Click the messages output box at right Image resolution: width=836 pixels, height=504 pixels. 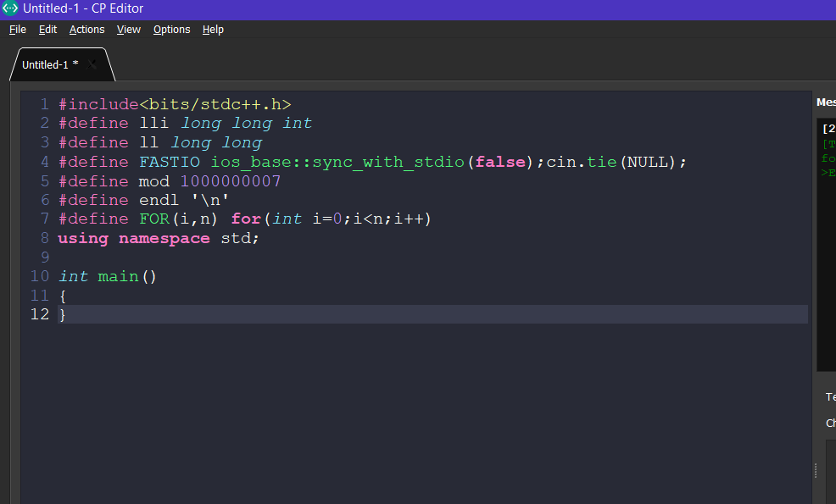[827, 245]
